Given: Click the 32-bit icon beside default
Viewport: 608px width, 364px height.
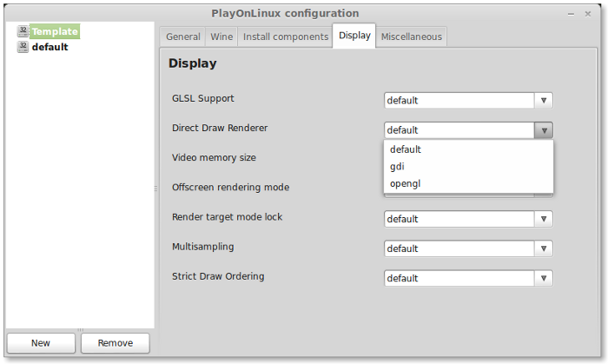Looking at the screenshot, I should [x=23, y=47].
